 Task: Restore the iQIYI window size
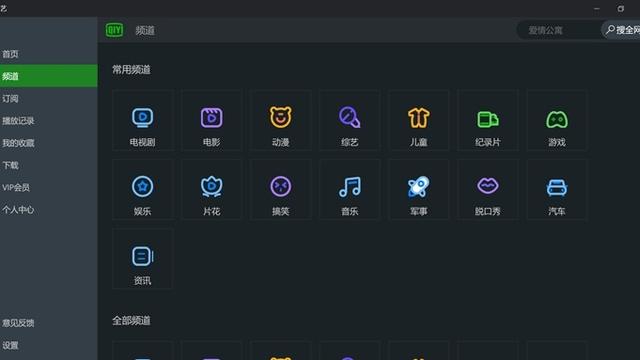[x=620, y=9]
